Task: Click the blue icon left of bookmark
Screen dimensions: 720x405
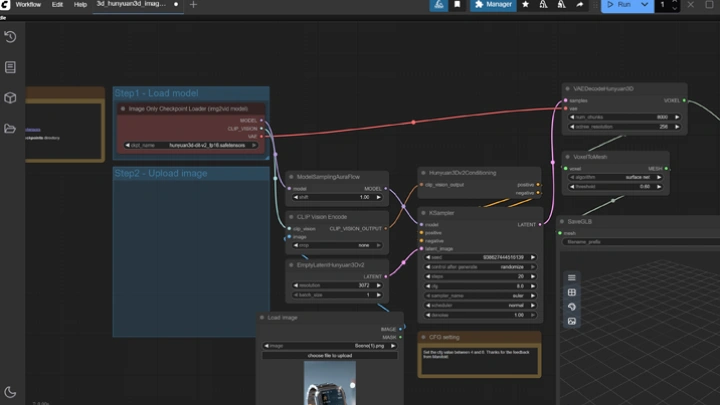Action: tap(439, 5)
